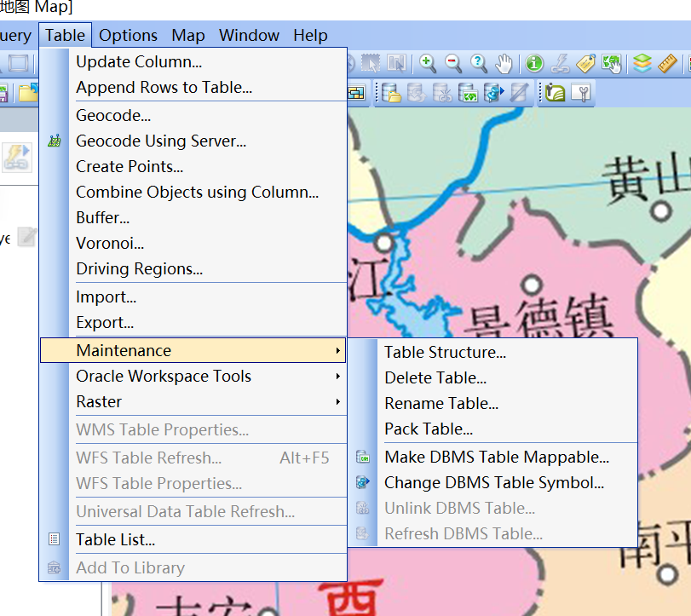Click the HotLink icon in left panel

pos(17,158)
